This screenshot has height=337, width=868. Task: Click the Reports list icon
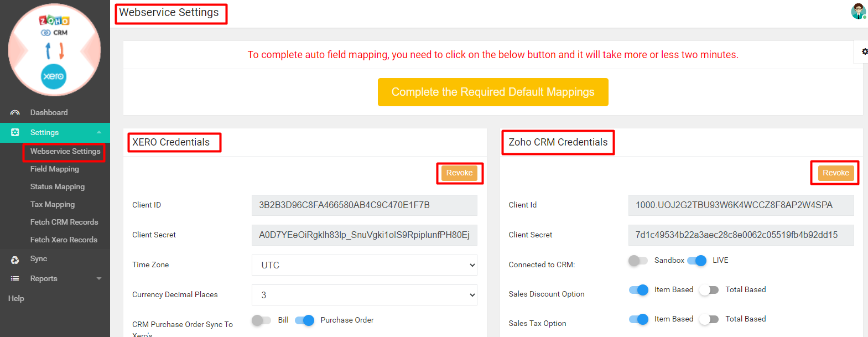[x=15, y=278]
